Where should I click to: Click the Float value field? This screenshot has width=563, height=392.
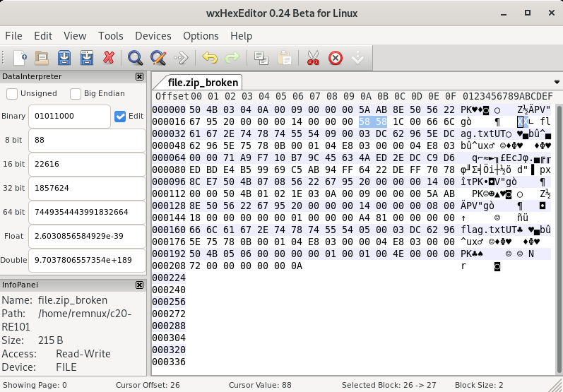coord(87,236)
